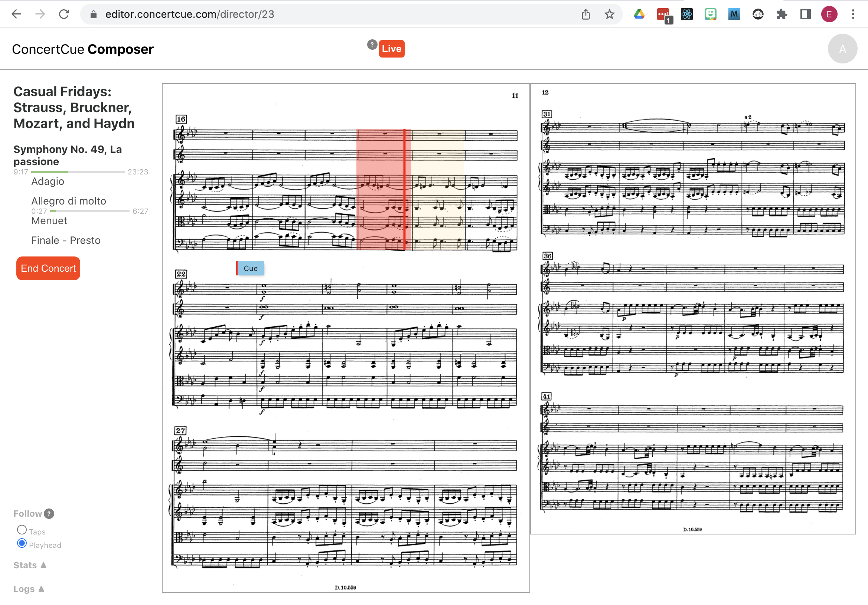This screenshot has height=605, width=868.
Task: Select the Taps follow option
Action: [x=22, y=530]
